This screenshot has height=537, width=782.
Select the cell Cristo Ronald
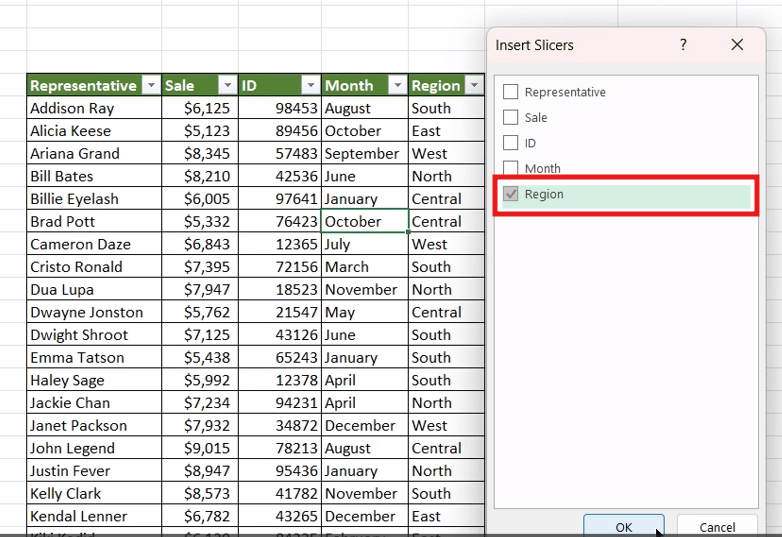pyautogui.click(x=94, y=266)
